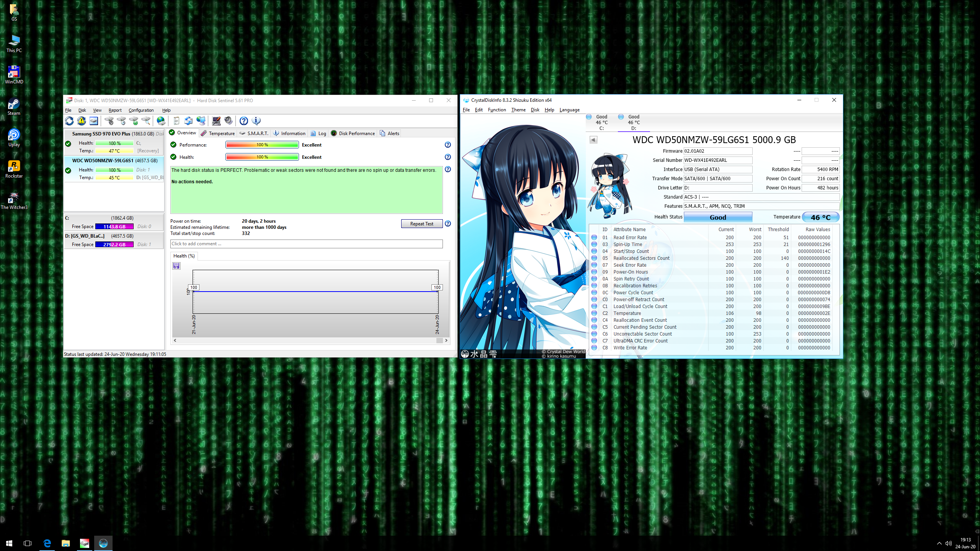Click the globe with disk icon
Viewport: 980px width, 551px height.
coord(161,121)
